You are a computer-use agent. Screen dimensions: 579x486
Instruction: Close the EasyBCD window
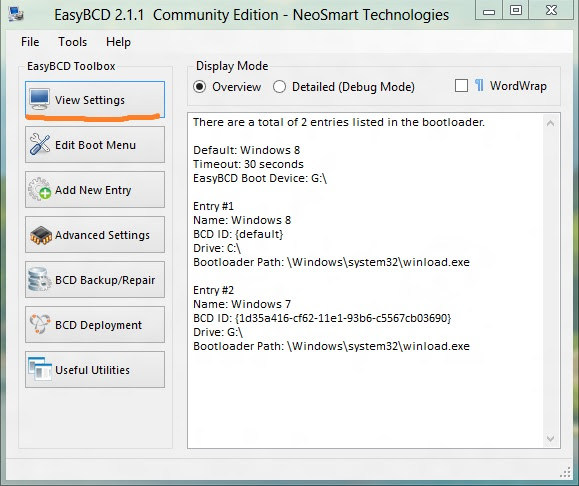tap(551, 10)
